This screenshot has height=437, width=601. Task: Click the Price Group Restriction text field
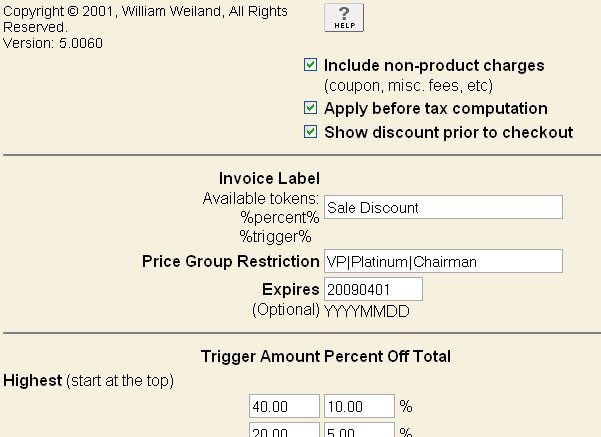click(443, 261)
